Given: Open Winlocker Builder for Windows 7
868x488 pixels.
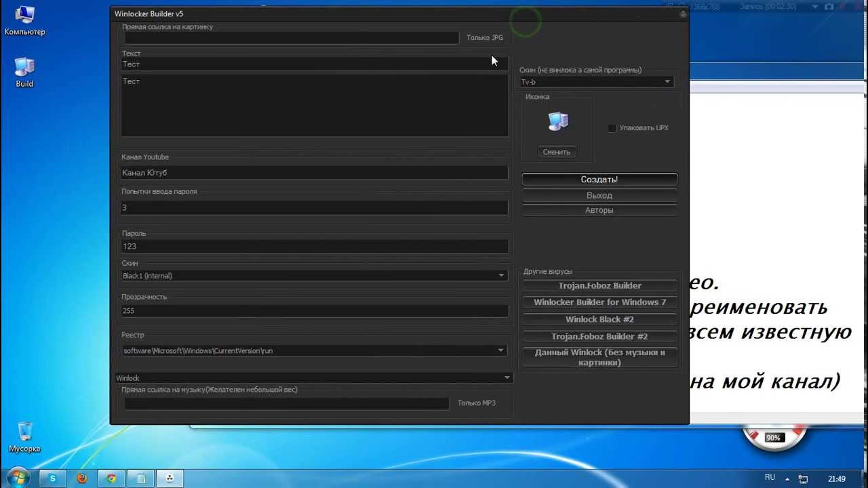Looking at the screenshot, I should [x=599, y=302].
